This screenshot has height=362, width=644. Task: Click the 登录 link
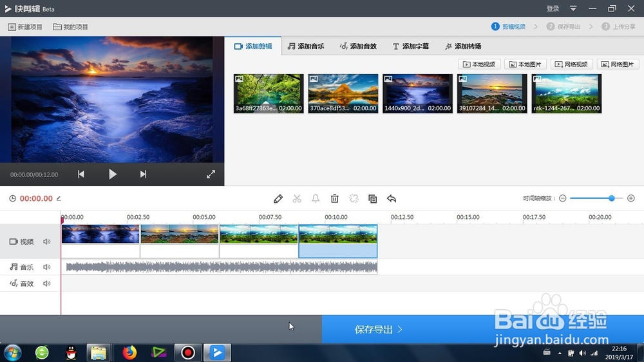(553, 8)
